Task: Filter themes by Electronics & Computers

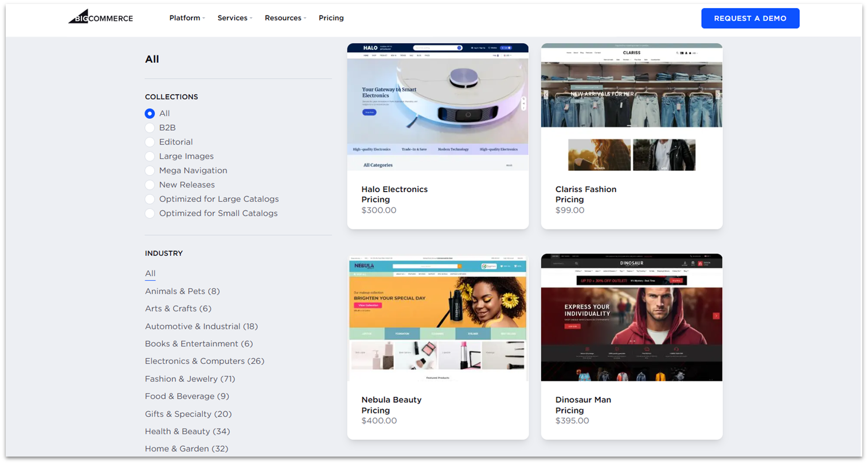Action: tap(205, 361)
